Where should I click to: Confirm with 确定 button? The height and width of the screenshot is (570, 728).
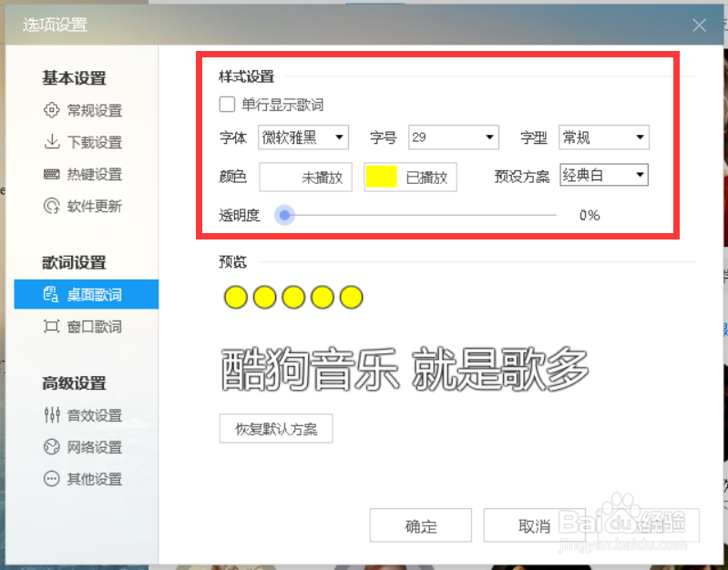[421, 525]
